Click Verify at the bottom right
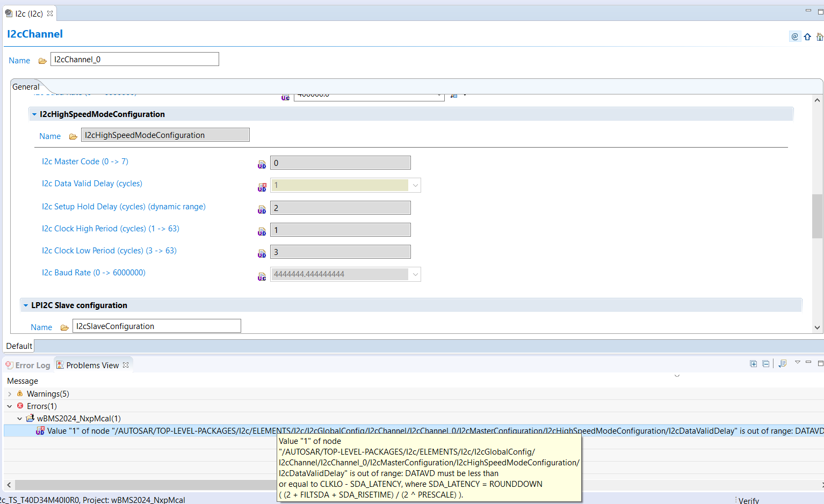 coord(748,500)
